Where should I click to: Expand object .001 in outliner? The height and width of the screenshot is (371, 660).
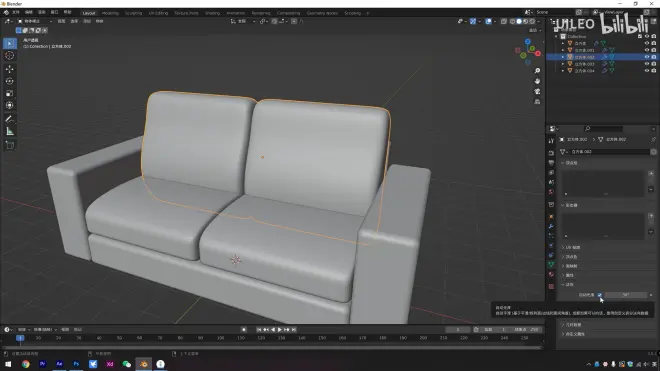tap(563, 50)
